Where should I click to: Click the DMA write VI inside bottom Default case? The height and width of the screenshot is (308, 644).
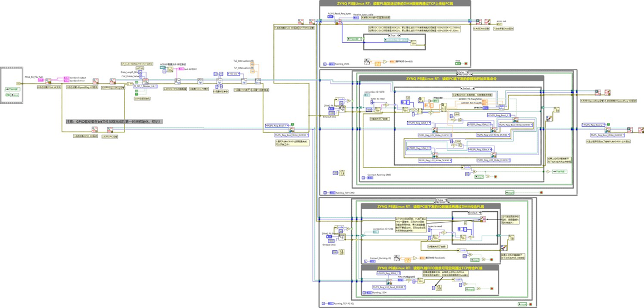point(483,219)
